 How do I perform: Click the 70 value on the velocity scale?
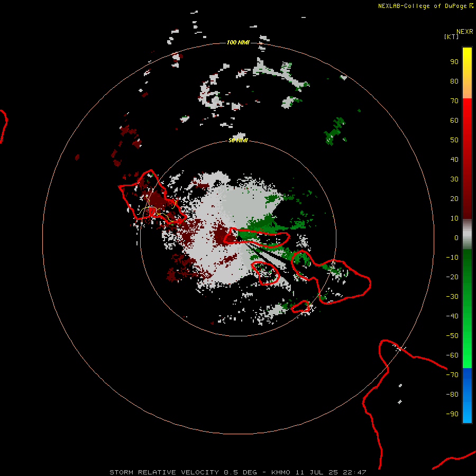tap(454, 101)
